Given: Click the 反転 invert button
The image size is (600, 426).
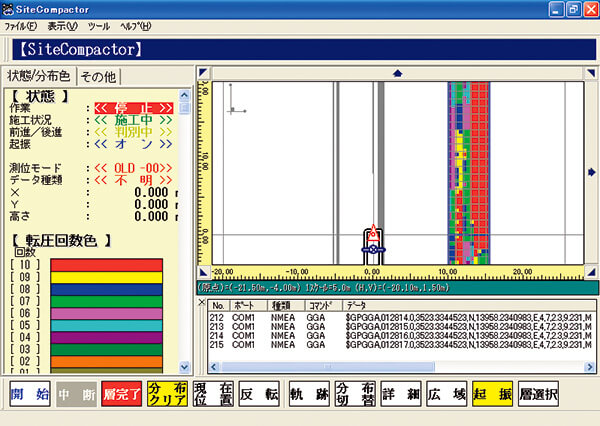Looking at the screenshot, I should tap(259, 394).
